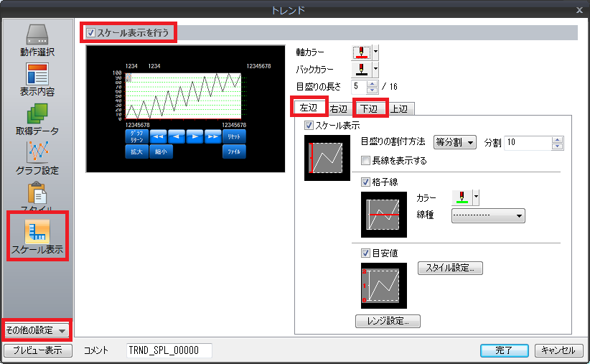Expand the 線種 line style dropdown
The width and height of the screenshot is (590, 364).
coord(488,215)
